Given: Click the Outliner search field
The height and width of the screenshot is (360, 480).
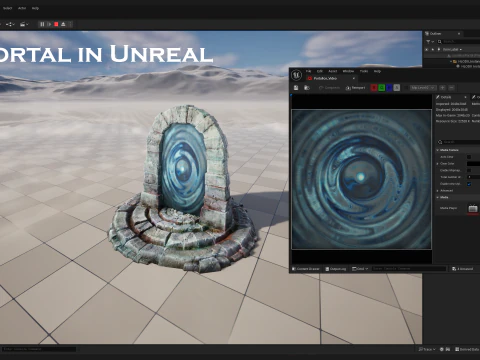Looking at the screenshot, I should click(459, 42).
